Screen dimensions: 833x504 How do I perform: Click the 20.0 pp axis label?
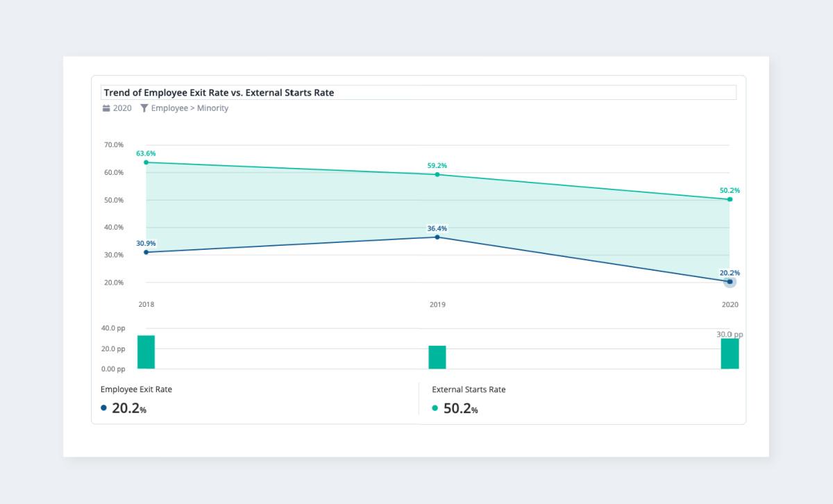[113, 348]
